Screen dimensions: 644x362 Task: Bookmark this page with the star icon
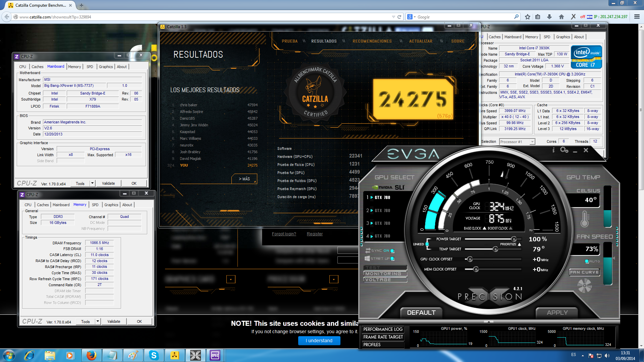[528, 17]
